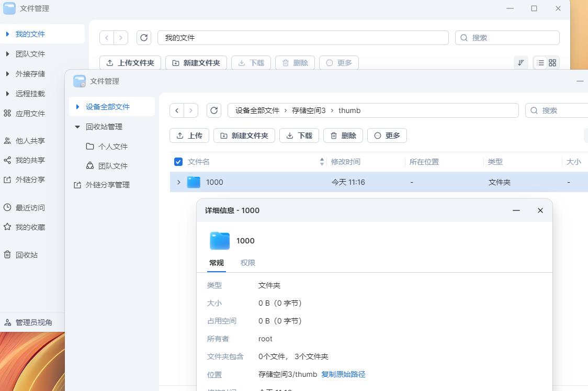588x391 pixels.
Task: Navigate back in the file manager
Action: pyautogui.click(x=177, y=110)
